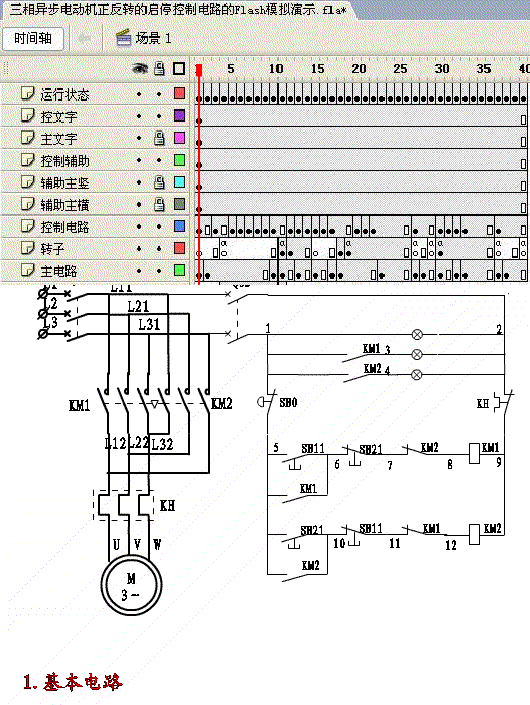The image size is (530, 705).
Task: Select the 运行状态 layer page icon
Action: (27, 94)
